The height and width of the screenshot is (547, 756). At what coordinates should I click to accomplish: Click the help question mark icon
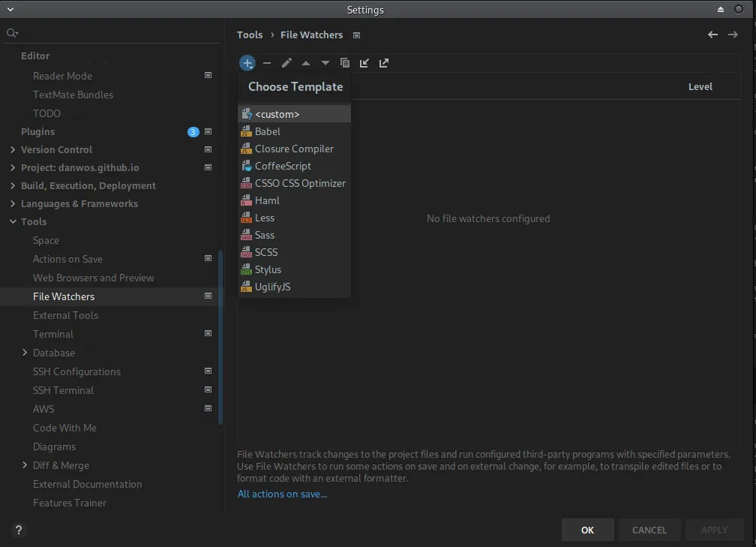coord(19,530)
